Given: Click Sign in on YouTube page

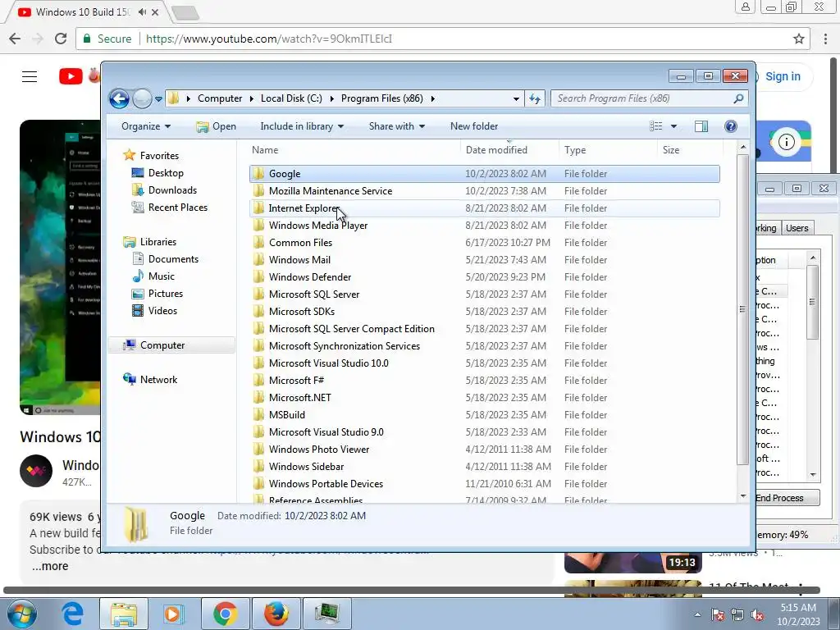Looking at the screenshot, I should tap(782, 76).
